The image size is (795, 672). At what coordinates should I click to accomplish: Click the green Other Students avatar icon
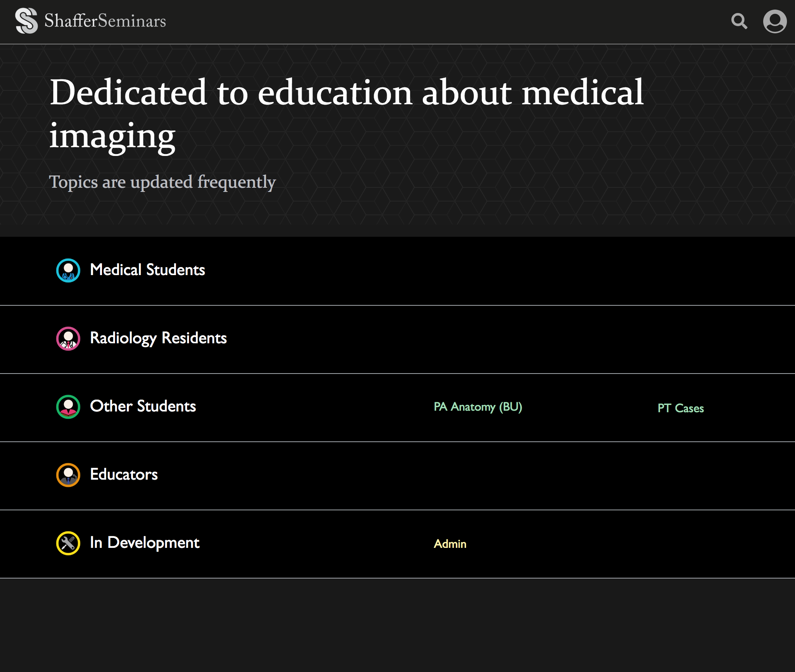68,407
